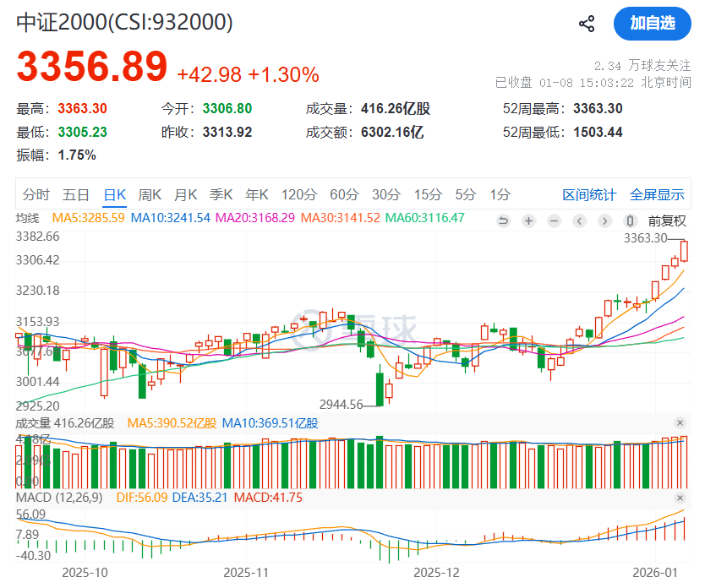Screen dimensions: 705x588
Task: Click the 2025-10 date axis label
Action: [x=85, y=573]
